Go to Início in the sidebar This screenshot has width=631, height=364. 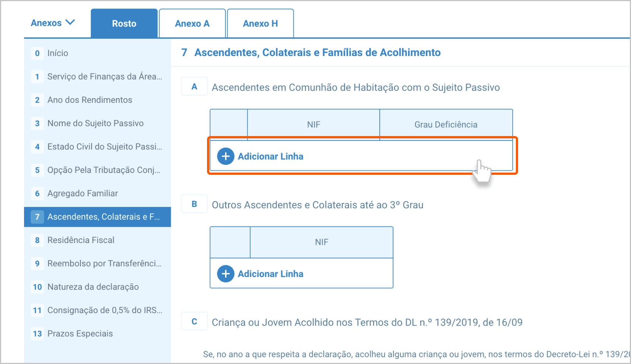coord(58,53)
